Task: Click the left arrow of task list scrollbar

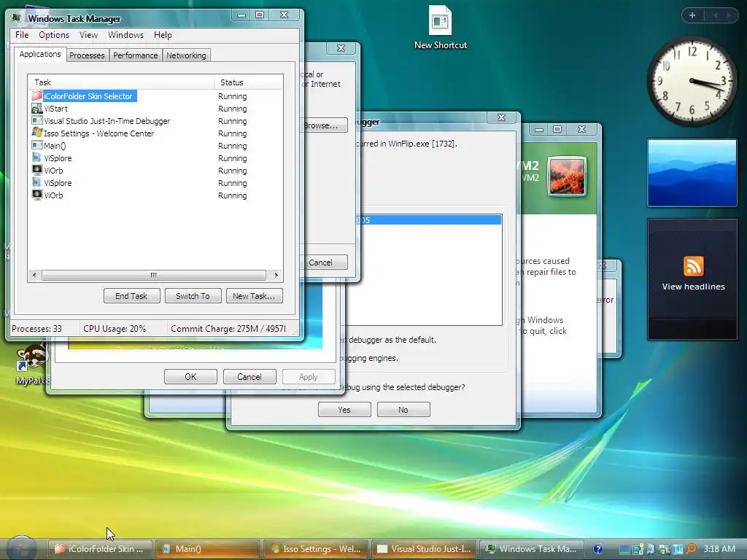Action: 34,275
